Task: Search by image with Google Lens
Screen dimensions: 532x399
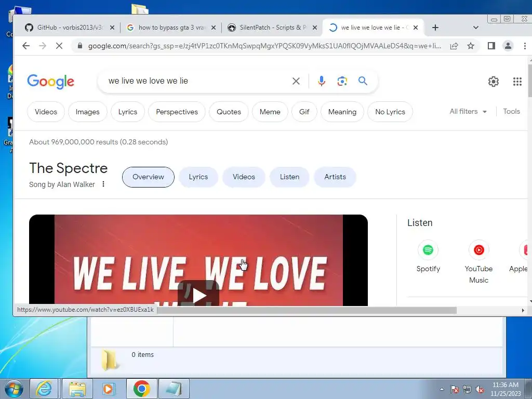Action: click(342, 81)
